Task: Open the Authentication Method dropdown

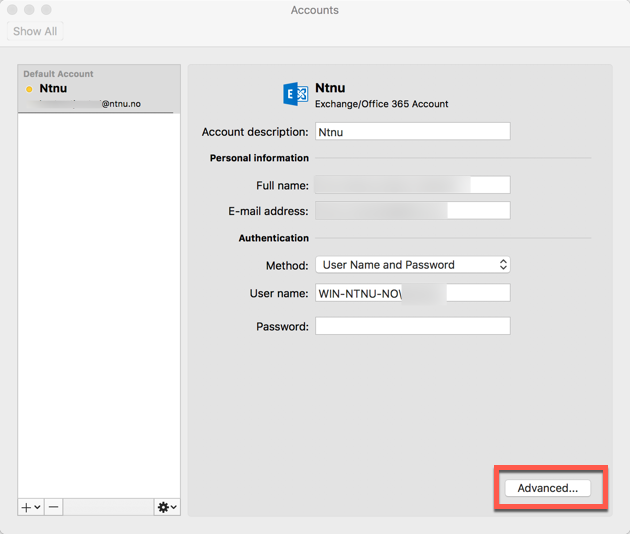Action: 413,265
